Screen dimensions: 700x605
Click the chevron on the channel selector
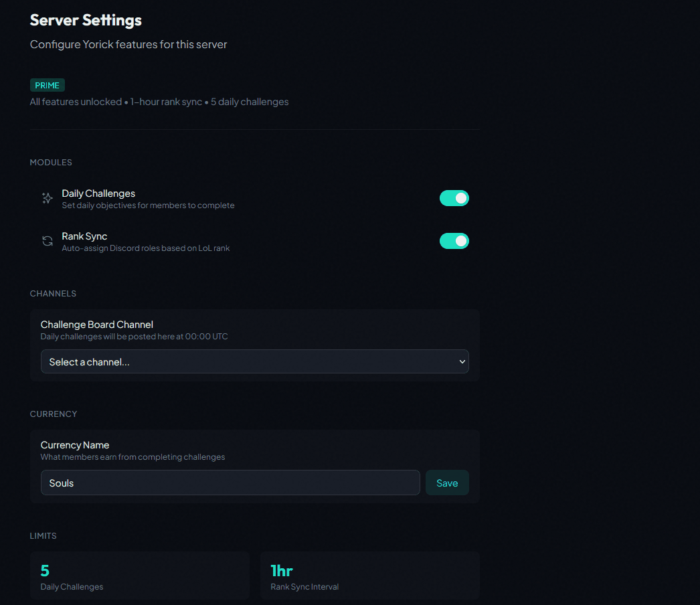click(462, 361)
